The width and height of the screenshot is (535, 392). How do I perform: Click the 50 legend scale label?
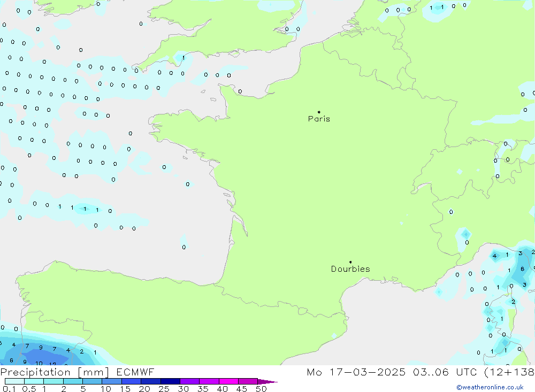(261, 389)
